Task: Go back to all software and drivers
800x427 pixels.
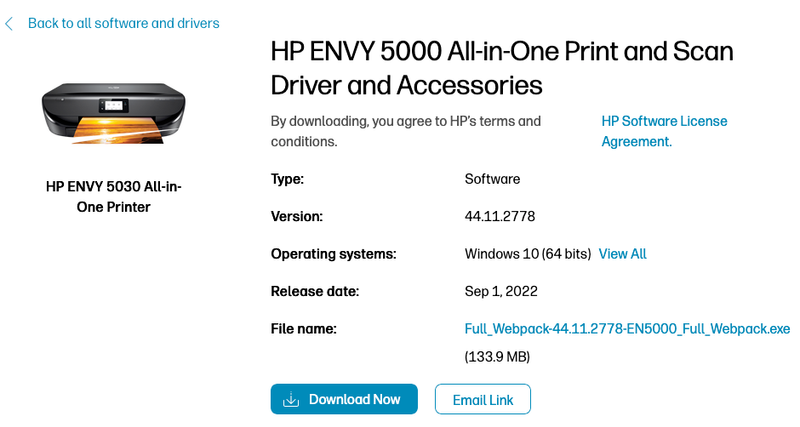Action: point(123,23)
